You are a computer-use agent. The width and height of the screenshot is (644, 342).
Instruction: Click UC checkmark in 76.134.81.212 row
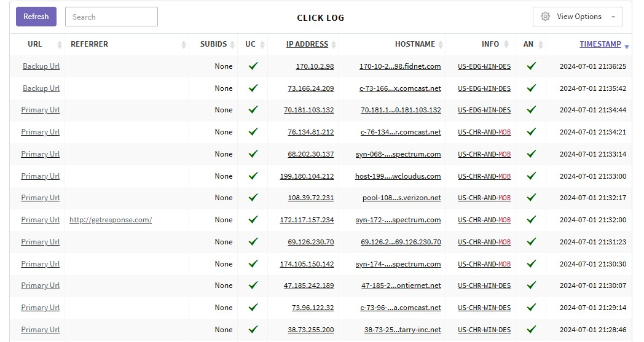(x=253, y=131)
